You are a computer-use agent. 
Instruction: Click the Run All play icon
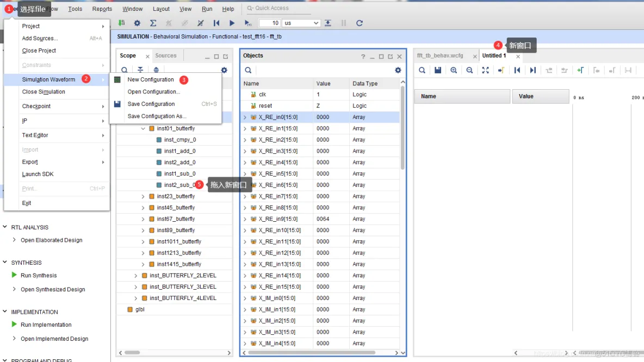232,23
